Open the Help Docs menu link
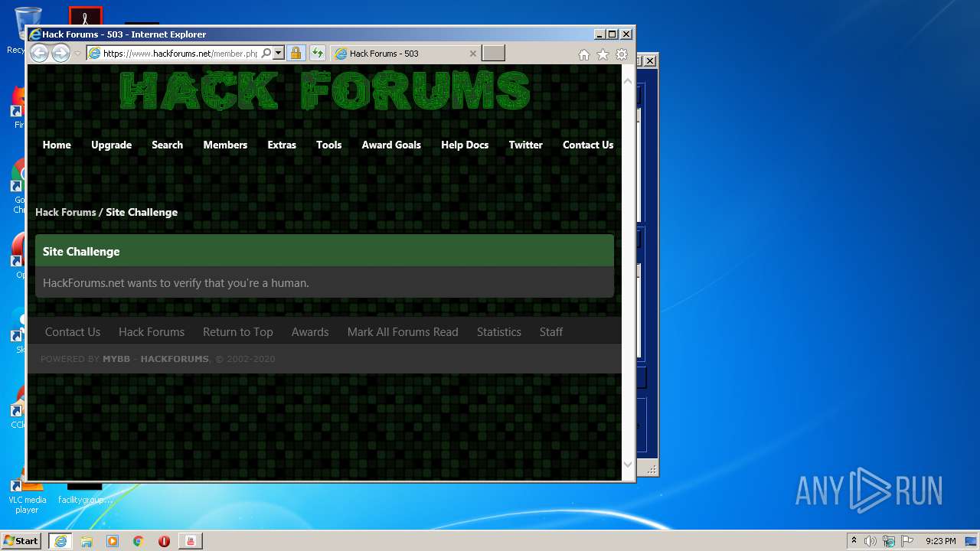This screenshot has height=551, width=980. point(465,145)
